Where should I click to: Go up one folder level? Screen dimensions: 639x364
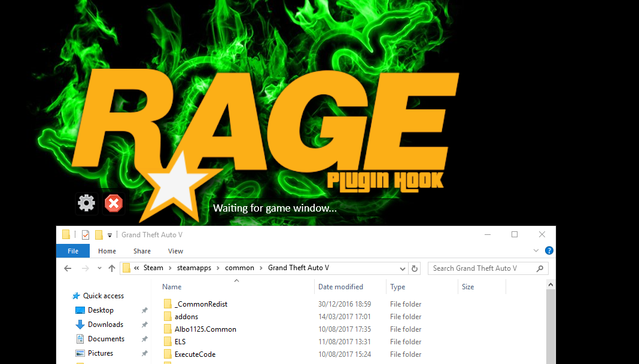coord(112,268)
